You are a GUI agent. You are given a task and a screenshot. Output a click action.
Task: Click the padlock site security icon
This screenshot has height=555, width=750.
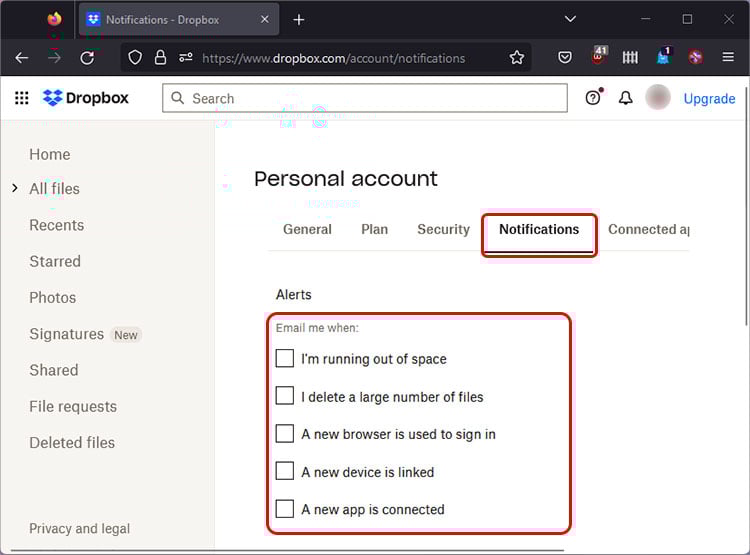coord(160,58)
